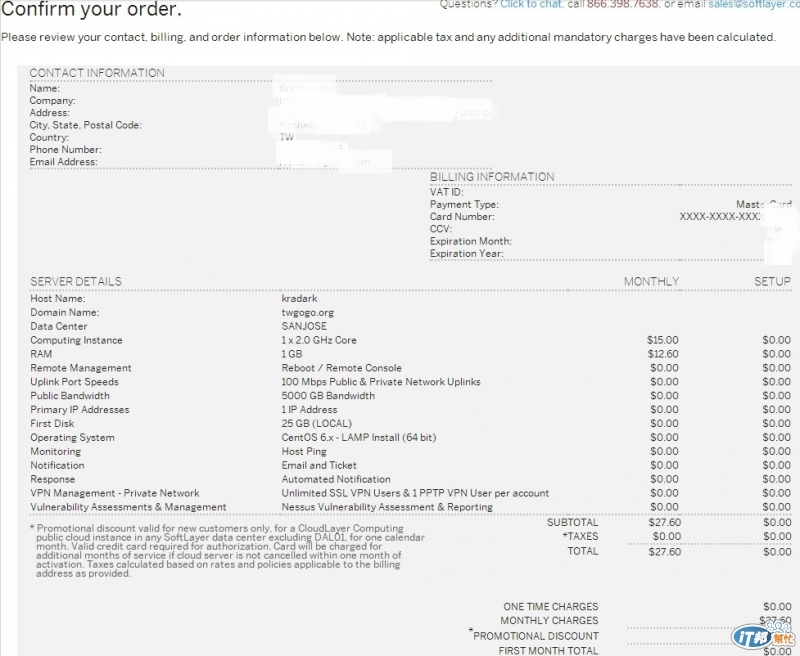The image size is (800, 656).
Task: Select RAM value '1 GB'
Action: coord(292,354)
